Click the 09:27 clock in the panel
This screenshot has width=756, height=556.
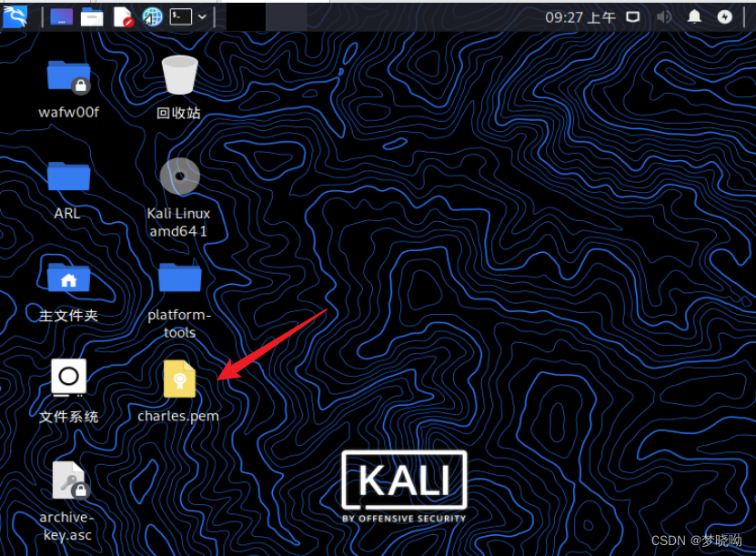coord(580,18)
